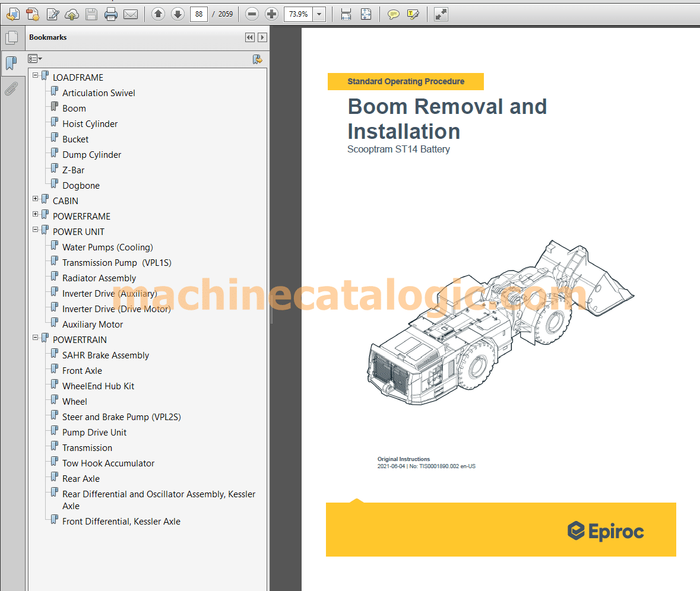Image resolution: width=700 pixels, height=591 pixels.
Task: Open the Tow Hook Accumulator bookmark
Action: click(x=108, y=463)
